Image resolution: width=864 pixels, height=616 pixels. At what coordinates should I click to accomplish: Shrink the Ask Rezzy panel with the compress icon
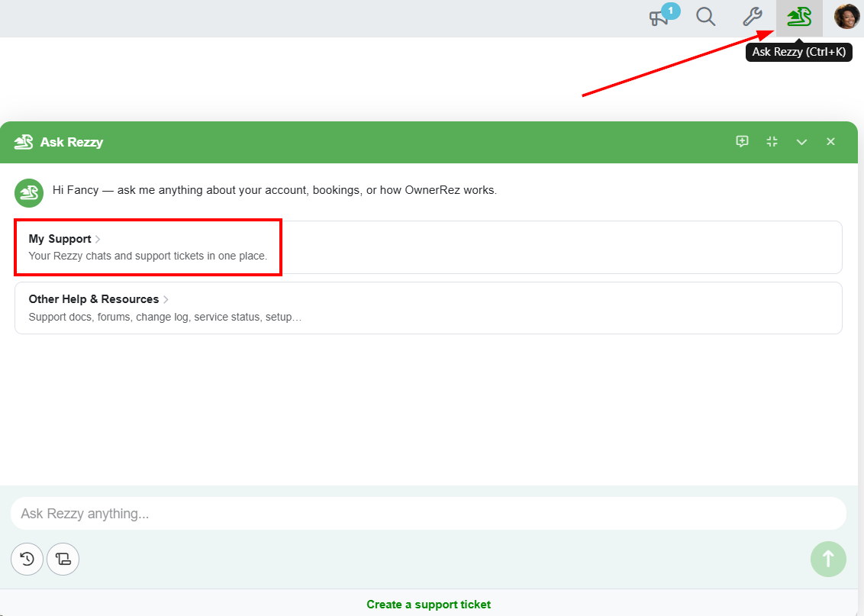pos(772,142)
